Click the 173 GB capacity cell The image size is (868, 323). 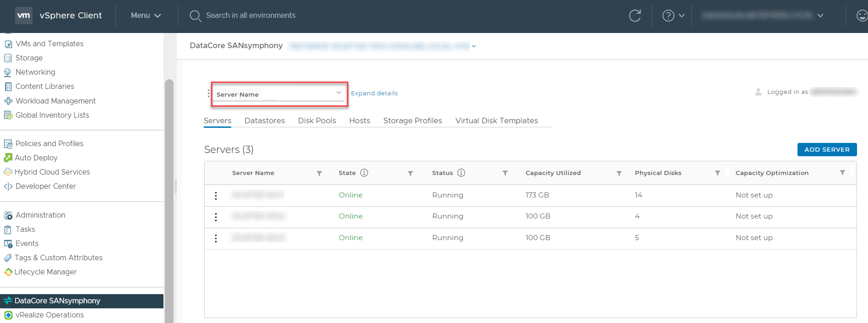point(537,195)
